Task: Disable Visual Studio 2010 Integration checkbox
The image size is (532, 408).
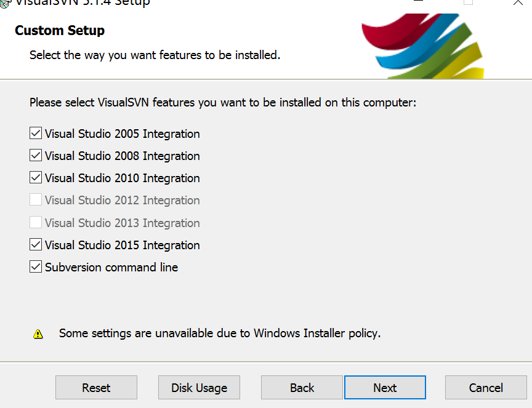Action: click(x=36, y=178)
